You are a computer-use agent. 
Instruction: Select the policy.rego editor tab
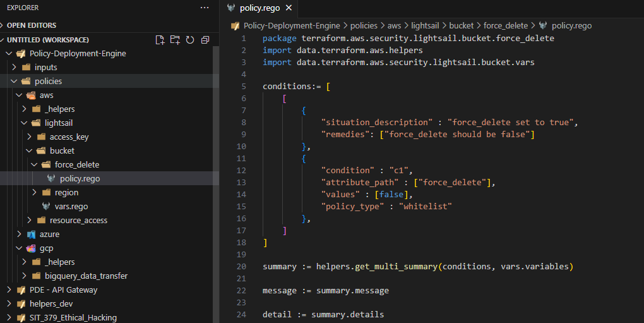[x=259, y=8]
